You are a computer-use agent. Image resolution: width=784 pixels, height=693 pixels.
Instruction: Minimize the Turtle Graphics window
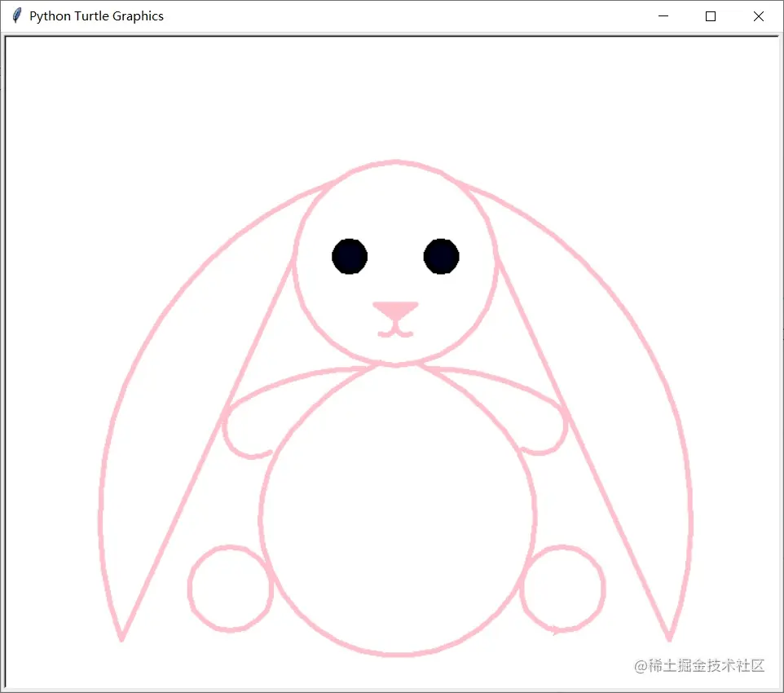click(663, 16)
